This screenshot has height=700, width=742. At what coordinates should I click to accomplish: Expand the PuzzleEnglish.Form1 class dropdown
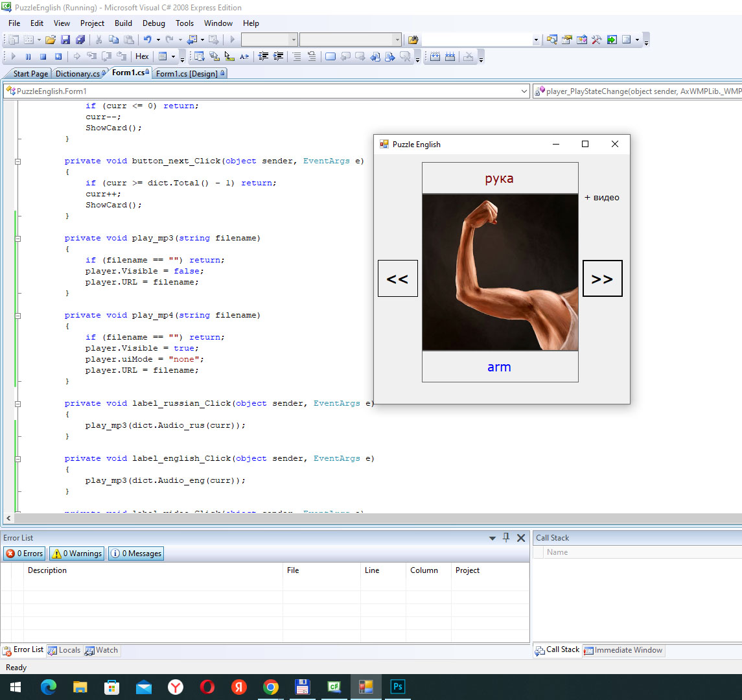click(x=524, y=91)
